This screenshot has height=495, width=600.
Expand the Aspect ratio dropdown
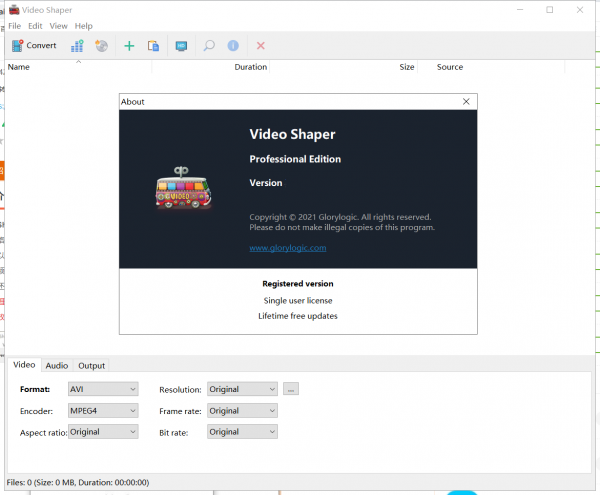pyautogui.click(x=103, y=432)
